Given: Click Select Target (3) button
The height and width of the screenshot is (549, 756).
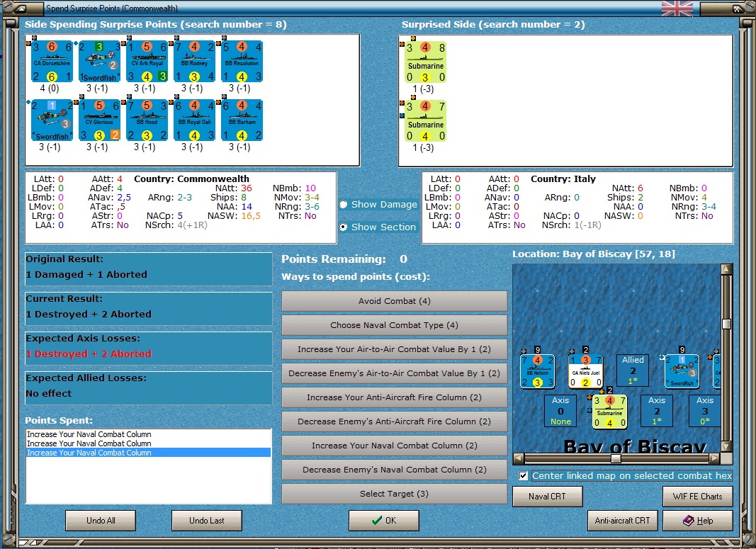Looking at the screenshot, I should 395,494.
